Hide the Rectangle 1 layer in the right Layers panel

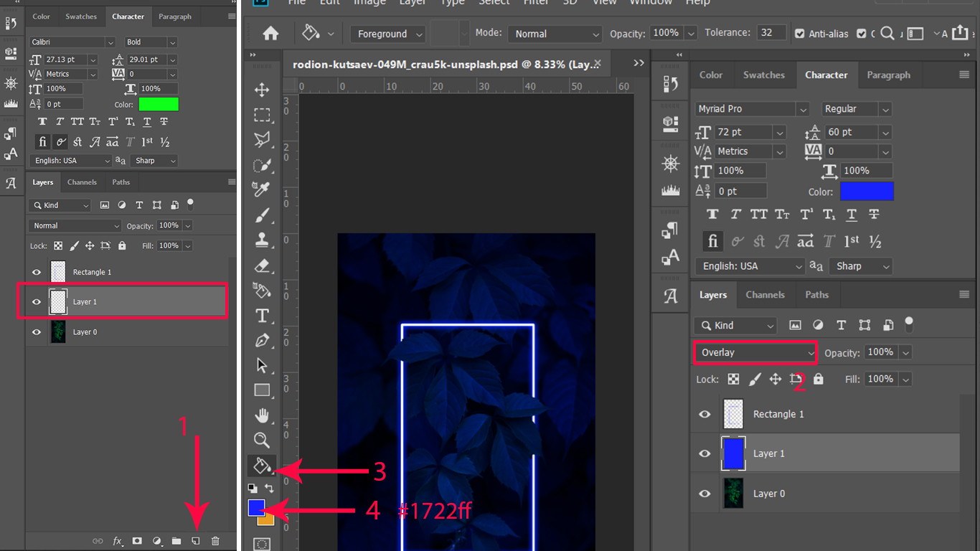coord(705,414)
